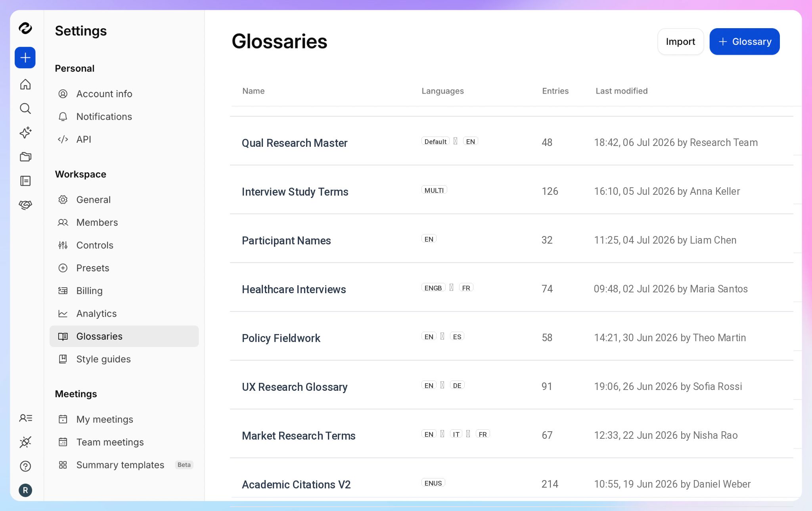Open the contacts list icon
The height and width of the screenshot is (511, 812).
click(x=25, y=418)
